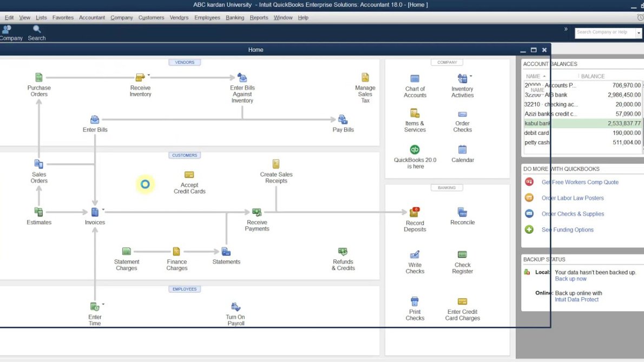This screenshot has width=644, height=362.
Task: Expand the Enter Time dropdown arrow
Action: pos(103,304)
